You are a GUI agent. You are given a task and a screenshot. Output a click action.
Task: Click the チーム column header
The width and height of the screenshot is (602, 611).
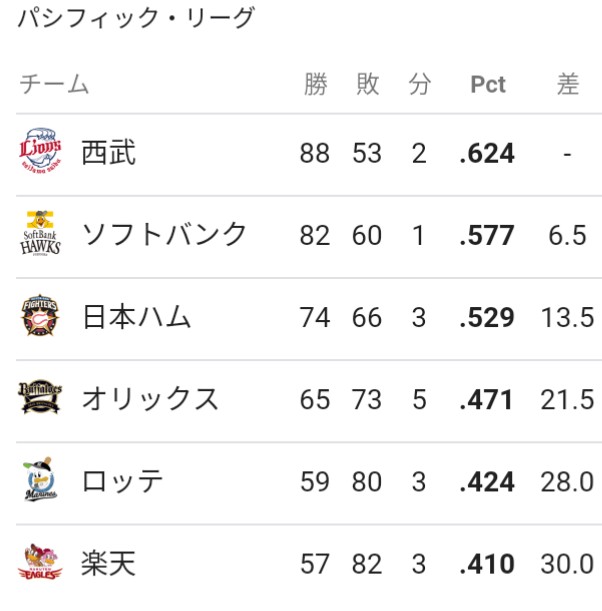[x=54, y=84]
